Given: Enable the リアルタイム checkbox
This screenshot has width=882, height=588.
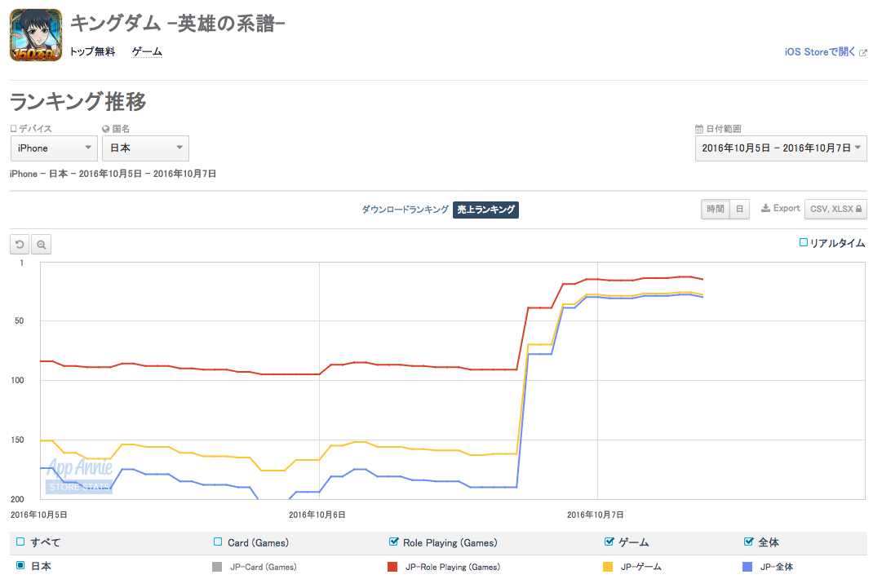Looking at the screenshot, I should click(x=804, y=243).
